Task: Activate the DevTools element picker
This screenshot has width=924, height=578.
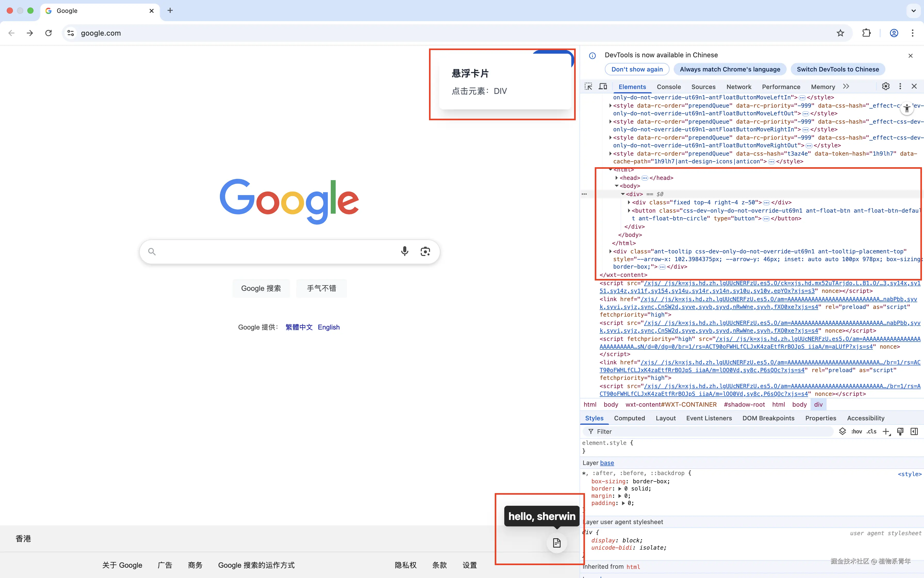Action: pos(588,86)
